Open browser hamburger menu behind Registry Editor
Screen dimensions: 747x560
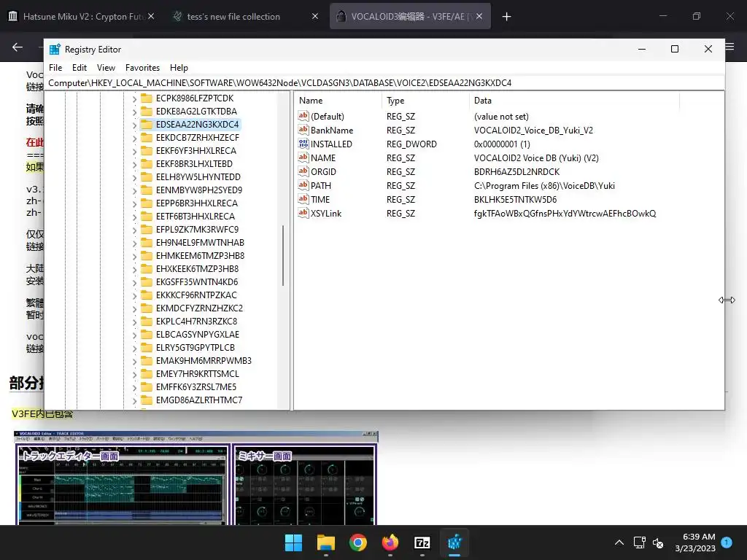(x=729, y=47)
